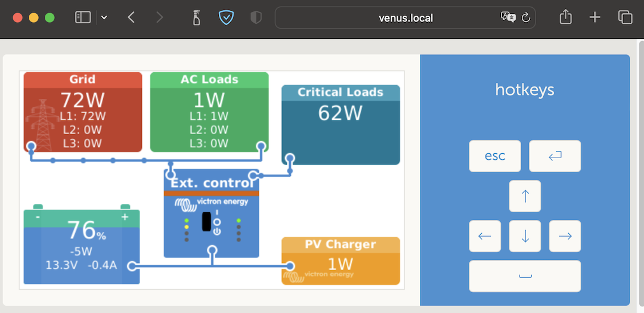The height and width of the screenshot is (313, 644).
Task: Show the tab overview
Action: click(x=625, y=17)
